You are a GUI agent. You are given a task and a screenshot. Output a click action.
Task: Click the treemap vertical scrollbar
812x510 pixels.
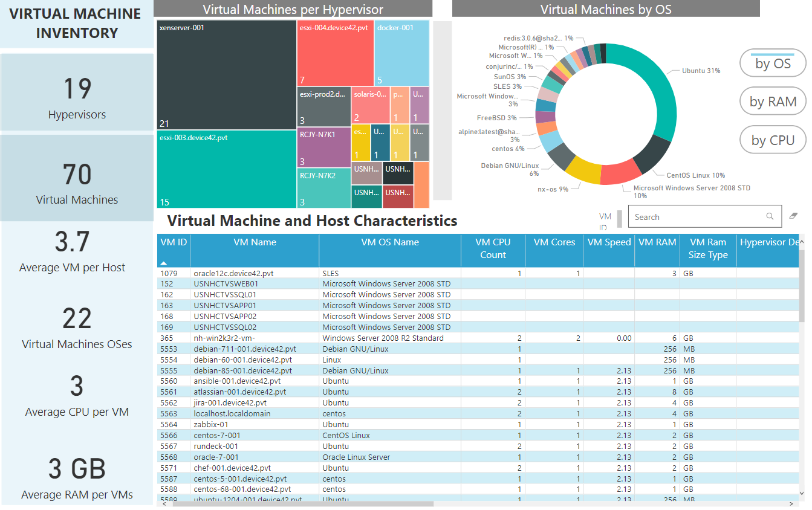[443, 111]
